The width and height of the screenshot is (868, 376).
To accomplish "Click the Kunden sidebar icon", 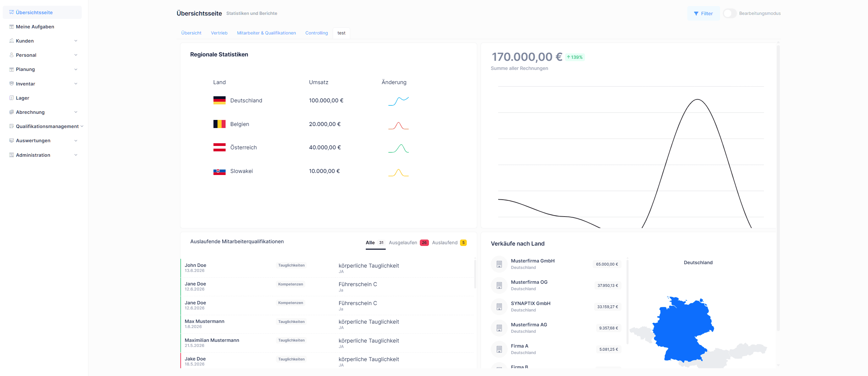I will click(x=11, y=41).
